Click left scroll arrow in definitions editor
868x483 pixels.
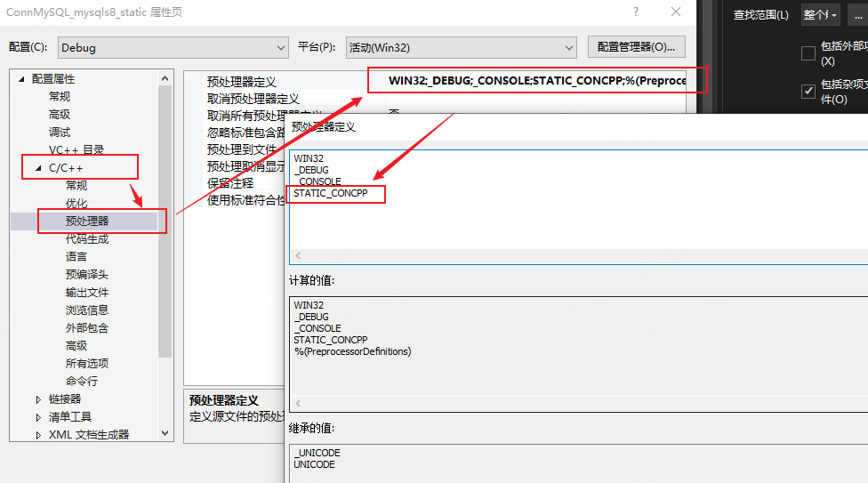298,255
